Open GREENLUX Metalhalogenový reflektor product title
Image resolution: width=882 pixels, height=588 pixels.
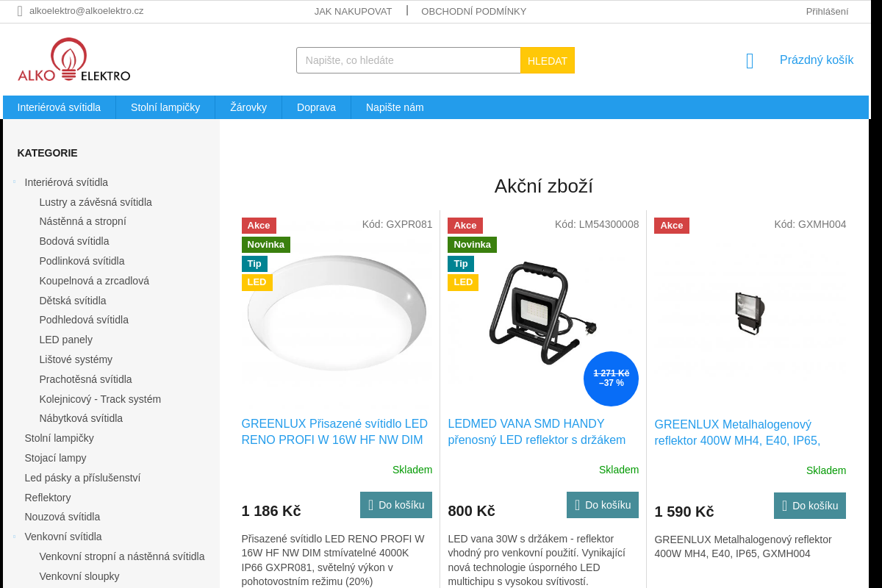737,433
